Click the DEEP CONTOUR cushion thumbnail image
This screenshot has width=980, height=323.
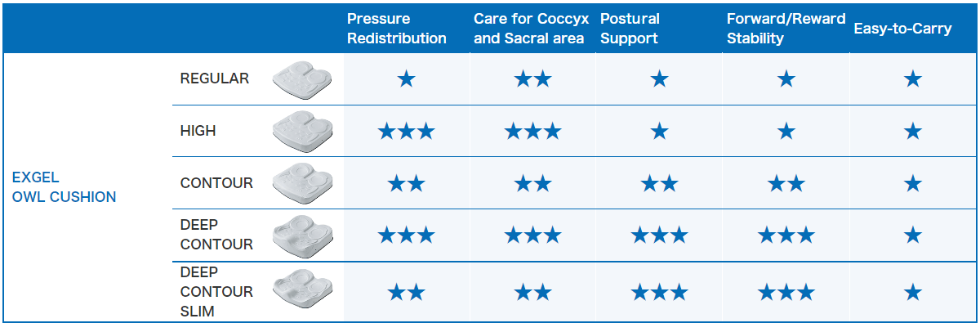tap(302, 234)
